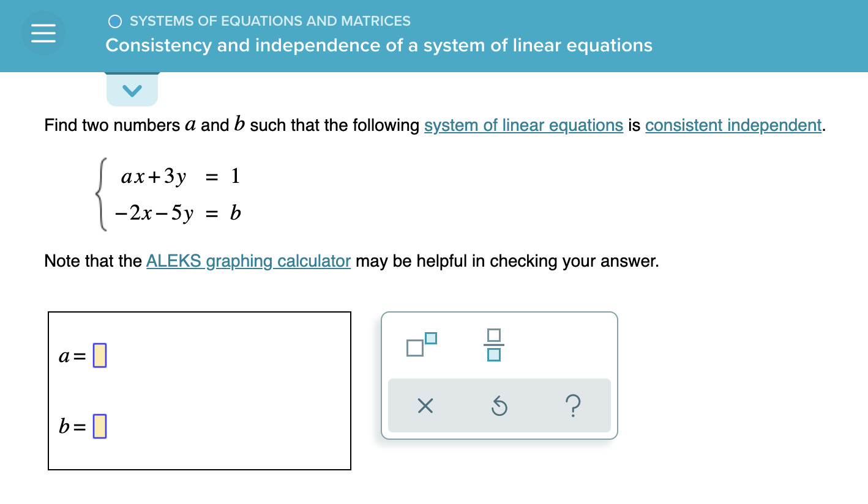Image resolution: width=868 pixels, height=504 pixels.
Task: Open help using the question mark icon
Action: coord(573,406)
